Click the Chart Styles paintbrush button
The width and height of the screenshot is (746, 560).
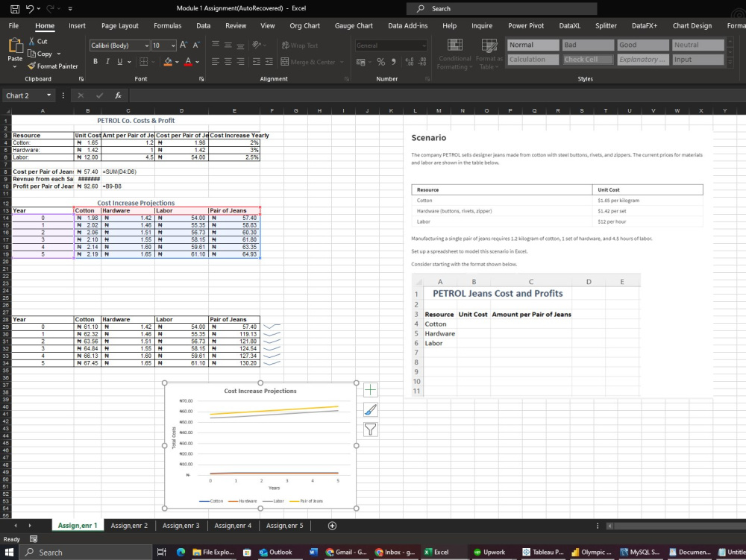click(370, 410)
